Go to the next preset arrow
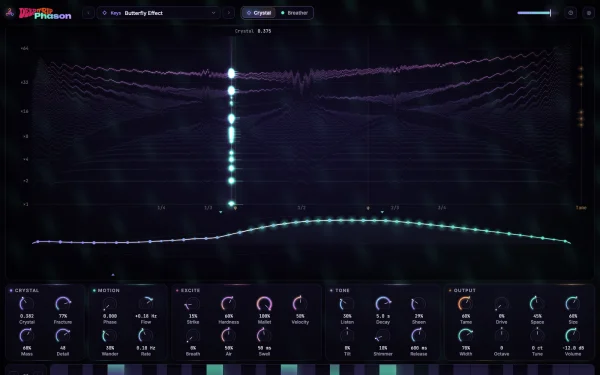This screenshot has height=375, width=600. coord(229,13)
